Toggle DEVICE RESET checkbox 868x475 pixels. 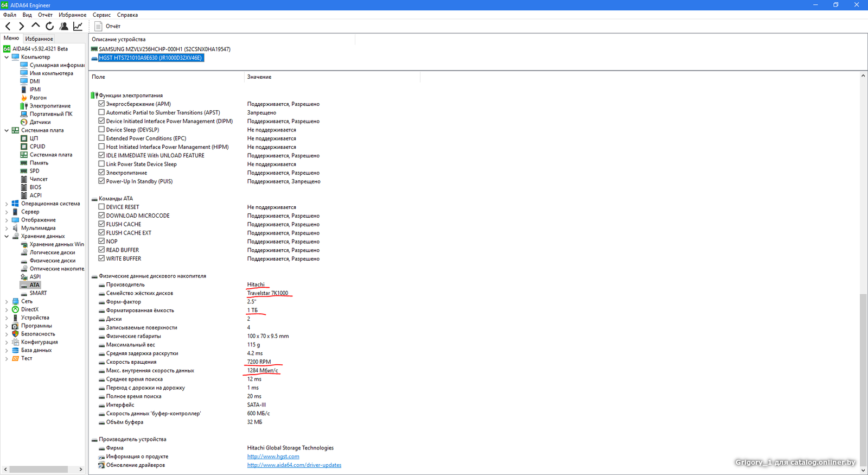101,207
